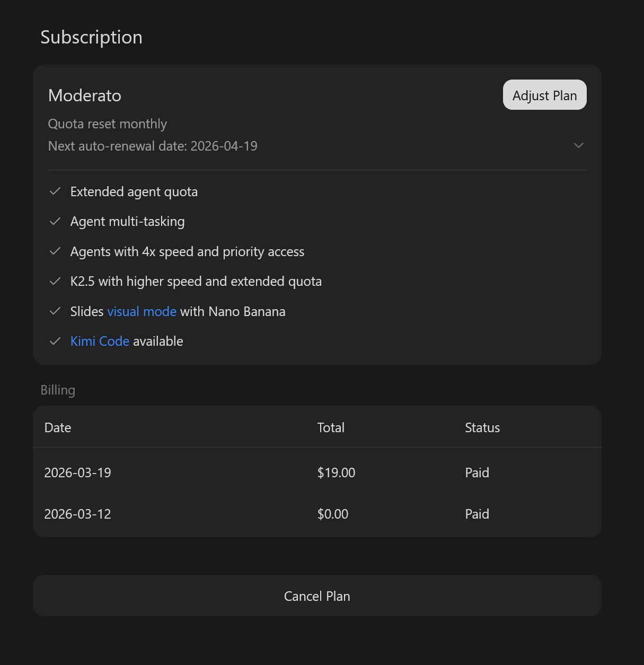Click checkmark next to Kimi Code available
The width and height of the screenshot is (644, 665).
click(x=55, y=341)
